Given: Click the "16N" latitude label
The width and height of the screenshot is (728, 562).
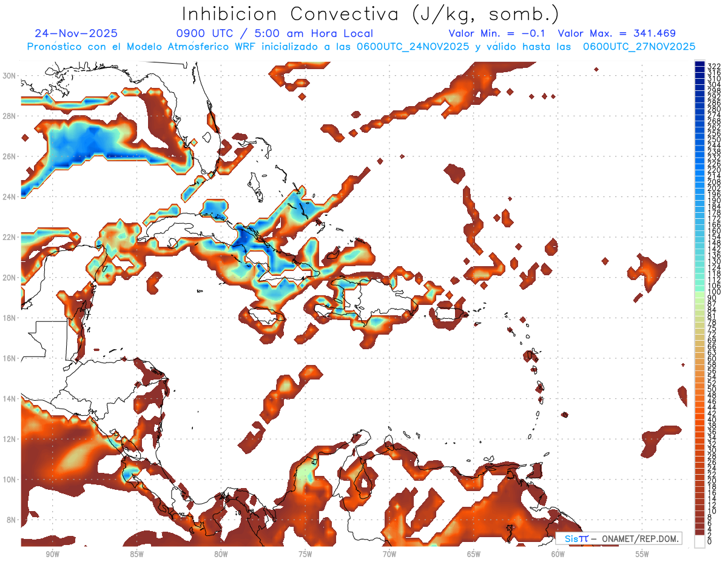Looking at the screenshot, I should coord(10,358).
